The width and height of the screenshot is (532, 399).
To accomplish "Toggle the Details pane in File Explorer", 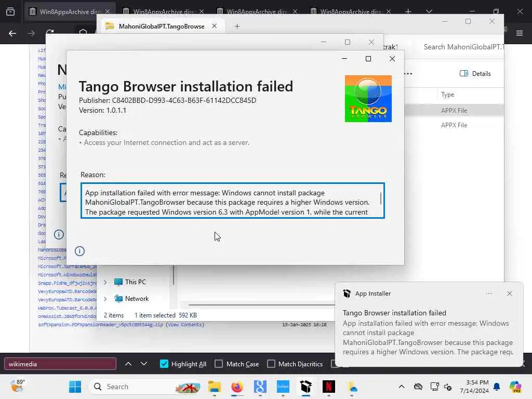I will (475, 74).
